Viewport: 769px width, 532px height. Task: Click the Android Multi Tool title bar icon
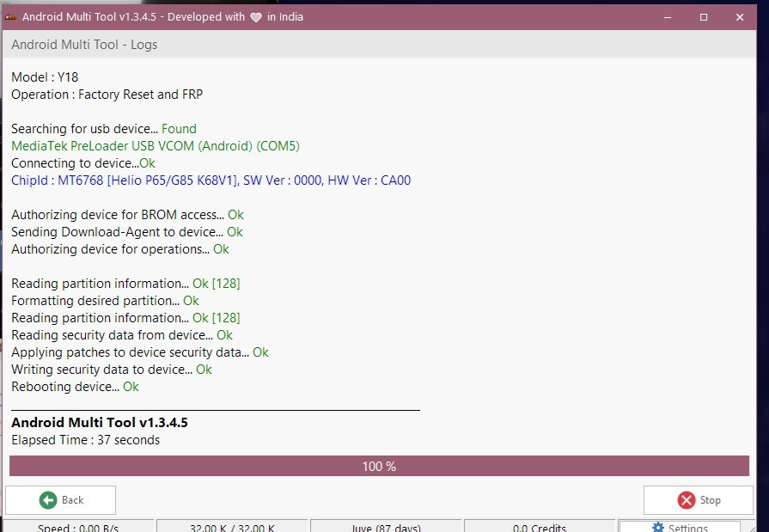pyautogui.click(x=10, y=17)
